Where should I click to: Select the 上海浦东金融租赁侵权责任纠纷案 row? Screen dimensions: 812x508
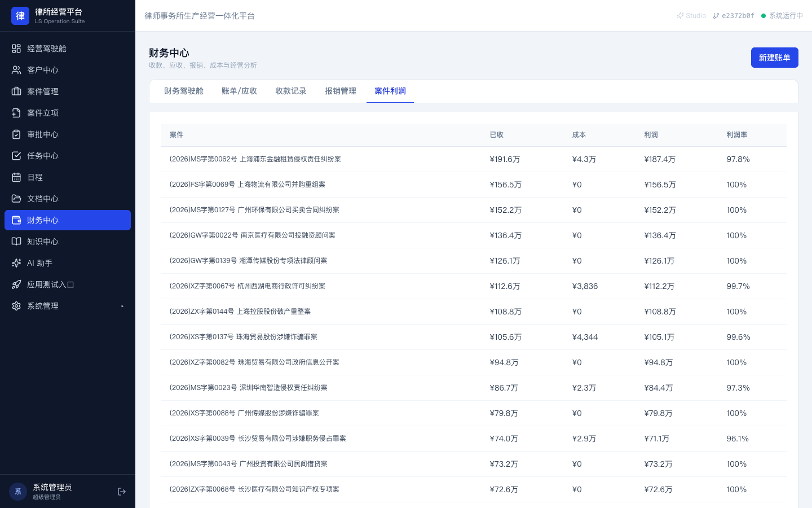click(x=474, y=159)
